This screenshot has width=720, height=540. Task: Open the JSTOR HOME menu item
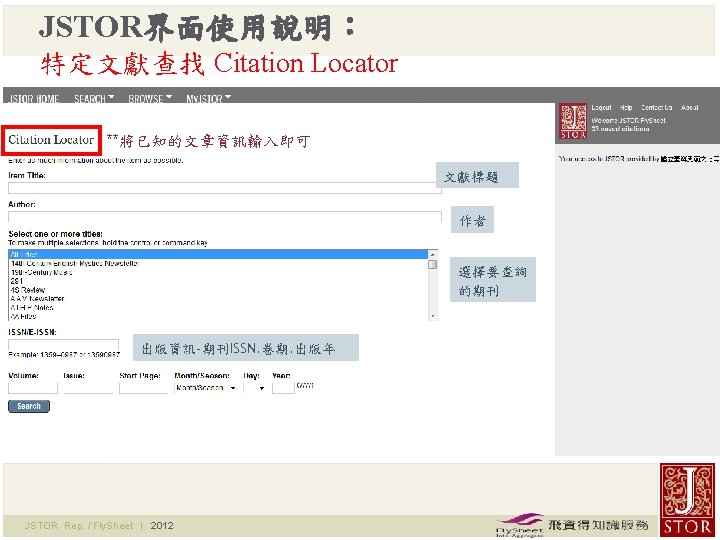pos(34,99)
